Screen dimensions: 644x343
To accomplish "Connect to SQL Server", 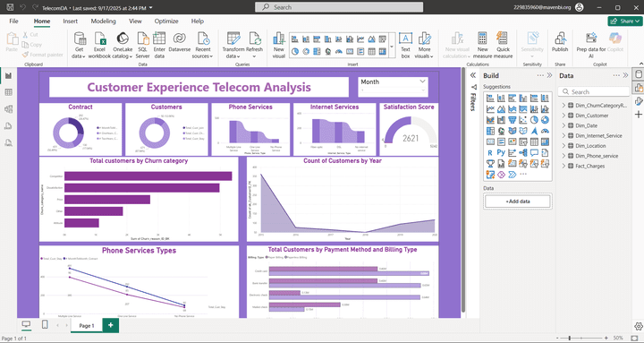I will click(142, 45).
